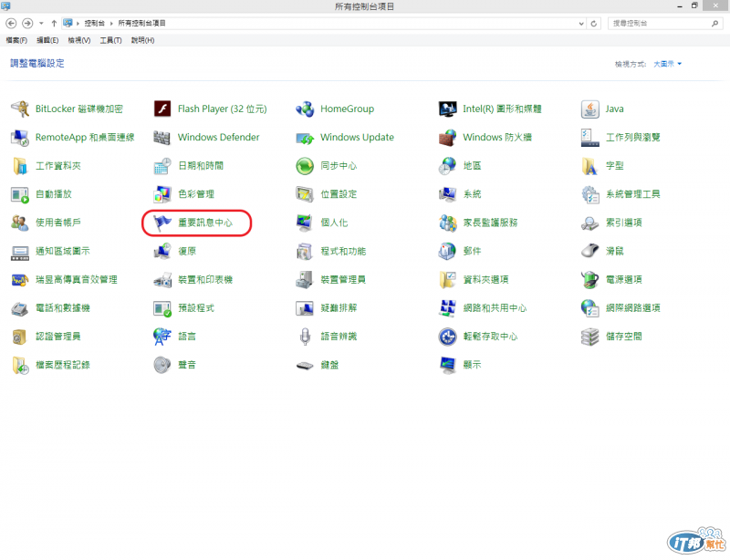Open the 索引選項 icon
730x560 pixels.
589,223
